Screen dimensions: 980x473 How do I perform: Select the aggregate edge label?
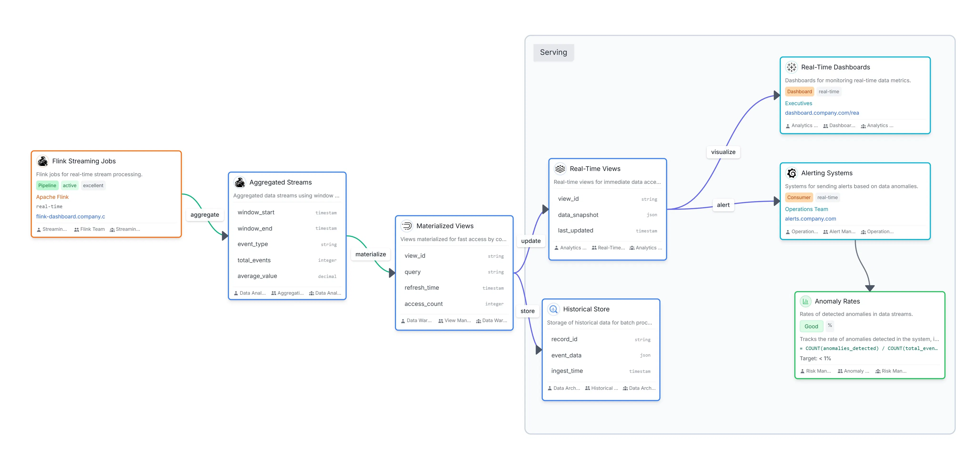point(205,215)
